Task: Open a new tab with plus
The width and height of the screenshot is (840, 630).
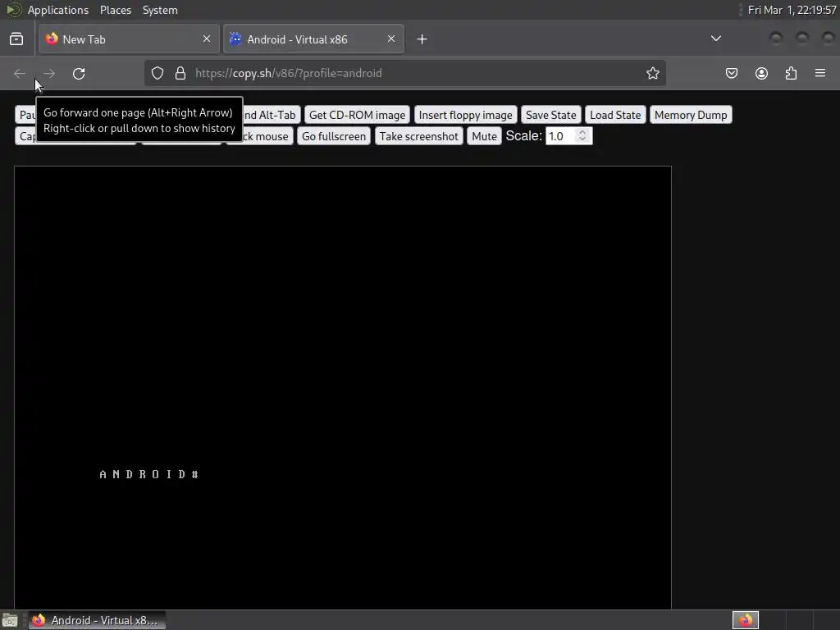Action: tap(422, 39)
